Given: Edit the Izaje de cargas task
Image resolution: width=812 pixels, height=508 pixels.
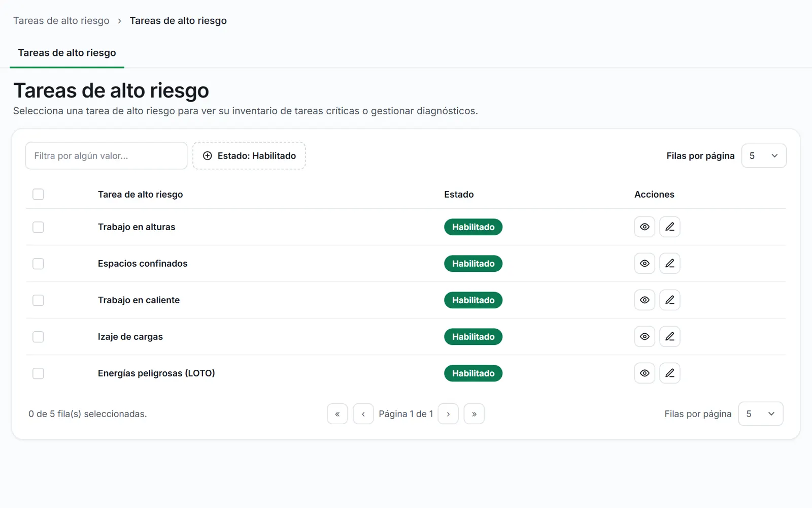Looking at the screenshot, I should point(670,337).
